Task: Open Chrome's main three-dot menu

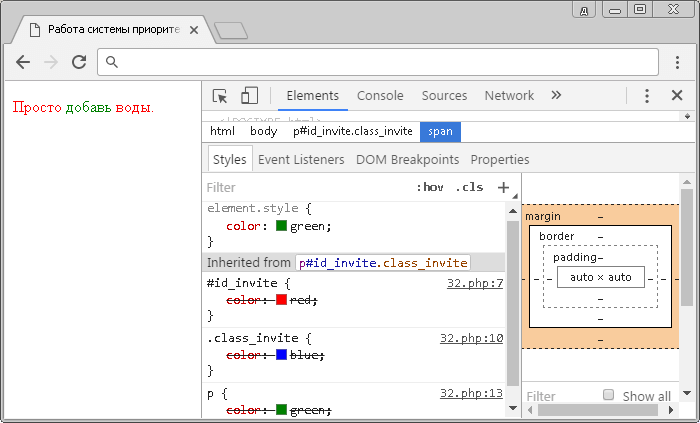Action: click(677, 62)
